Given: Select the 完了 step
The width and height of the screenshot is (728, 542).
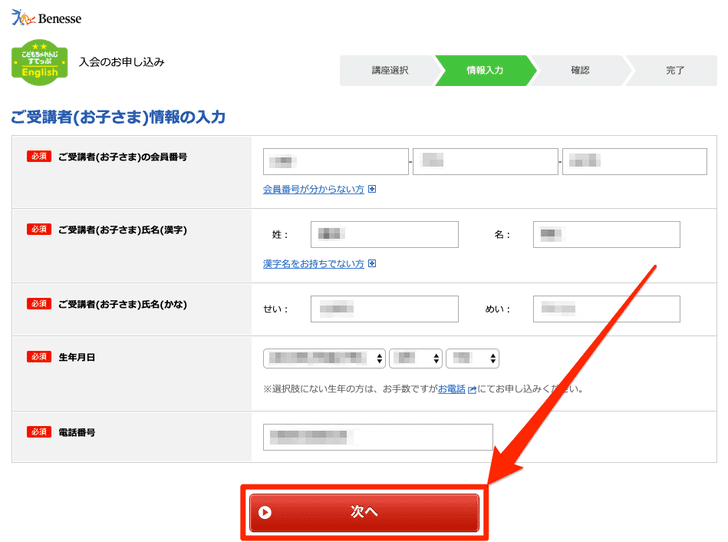Looking at the screenshot, I should (675, 70).
